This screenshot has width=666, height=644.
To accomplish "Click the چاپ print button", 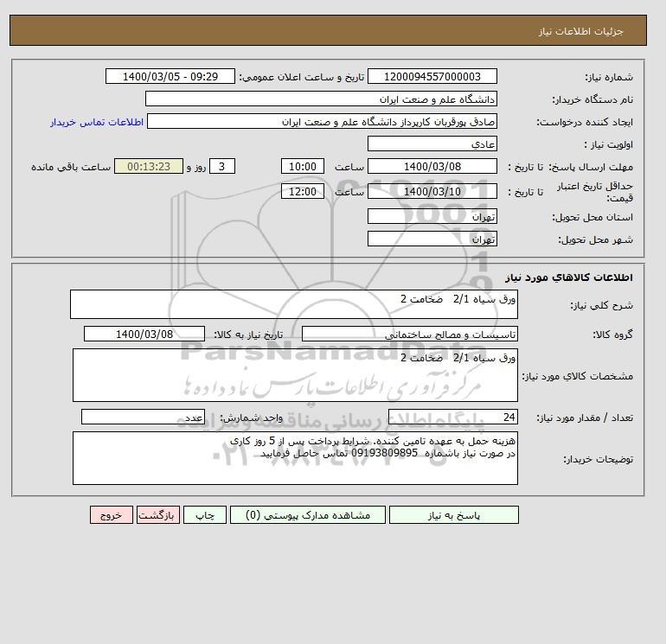I will (x=205, y=515).
